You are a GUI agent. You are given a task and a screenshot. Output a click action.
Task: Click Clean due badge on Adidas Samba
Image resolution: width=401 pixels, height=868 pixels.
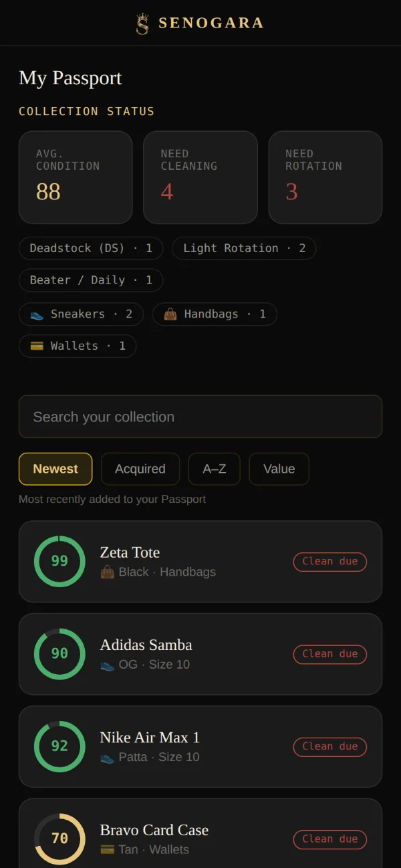click(330, 654)
